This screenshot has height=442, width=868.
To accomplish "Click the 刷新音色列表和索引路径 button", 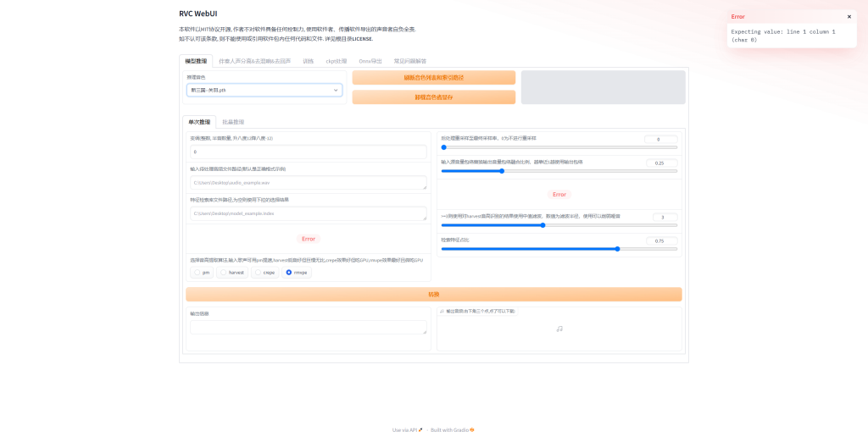I will (x=433, y=78).
